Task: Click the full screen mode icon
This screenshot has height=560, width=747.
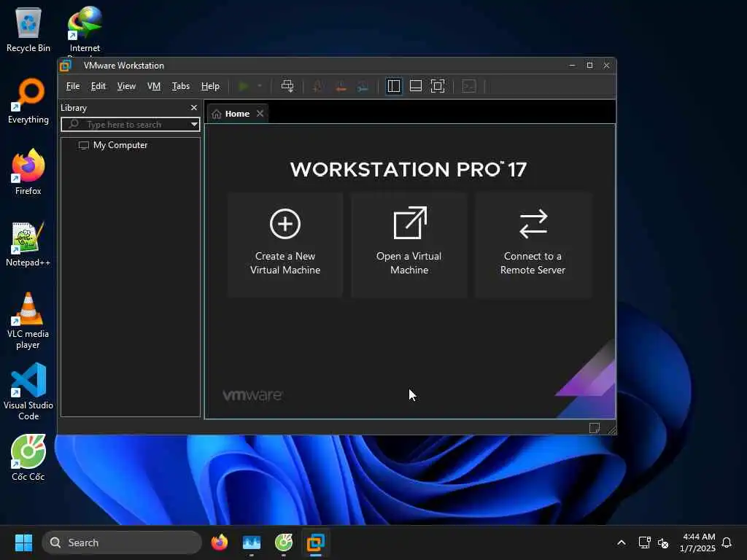Action: 438,86
